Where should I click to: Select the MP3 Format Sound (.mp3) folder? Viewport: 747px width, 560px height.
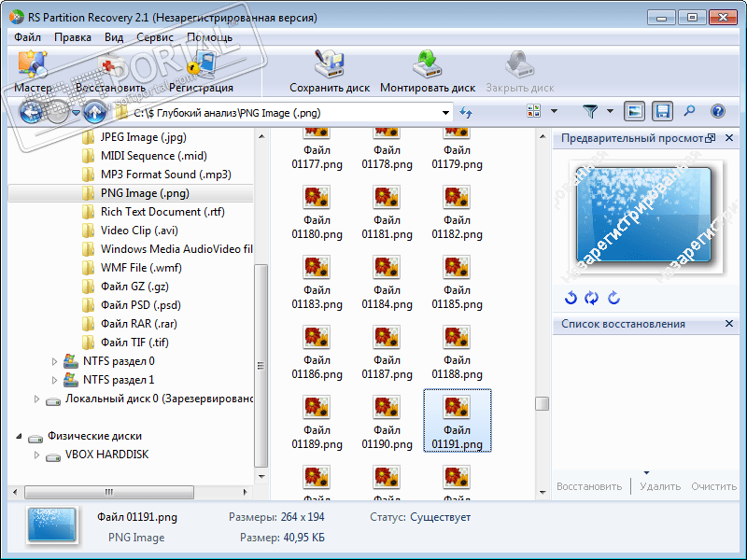coord(166,175)
